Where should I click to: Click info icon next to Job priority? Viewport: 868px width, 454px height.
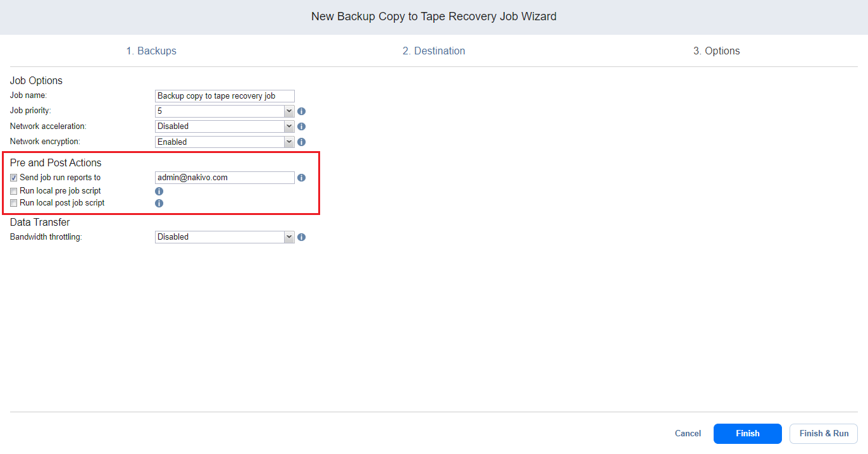[302, 111]
